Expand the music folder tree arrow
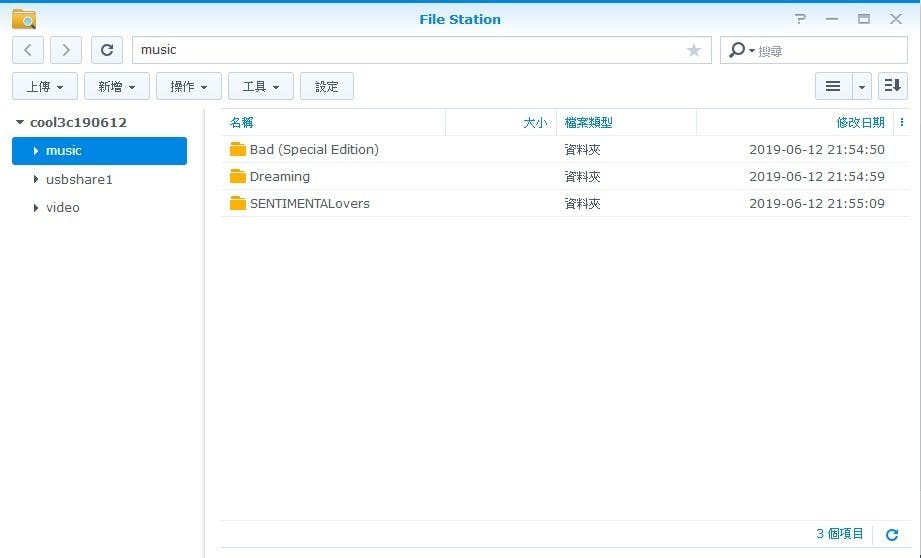Screen dimensions: 921x558 [x=36, y=151]
